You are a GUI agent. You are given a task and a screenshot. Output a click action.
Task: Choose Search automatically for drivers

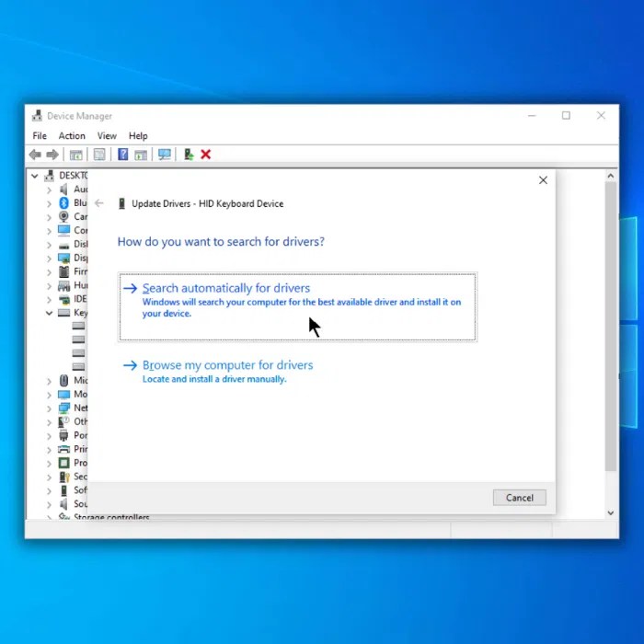[x=297, y=306]
